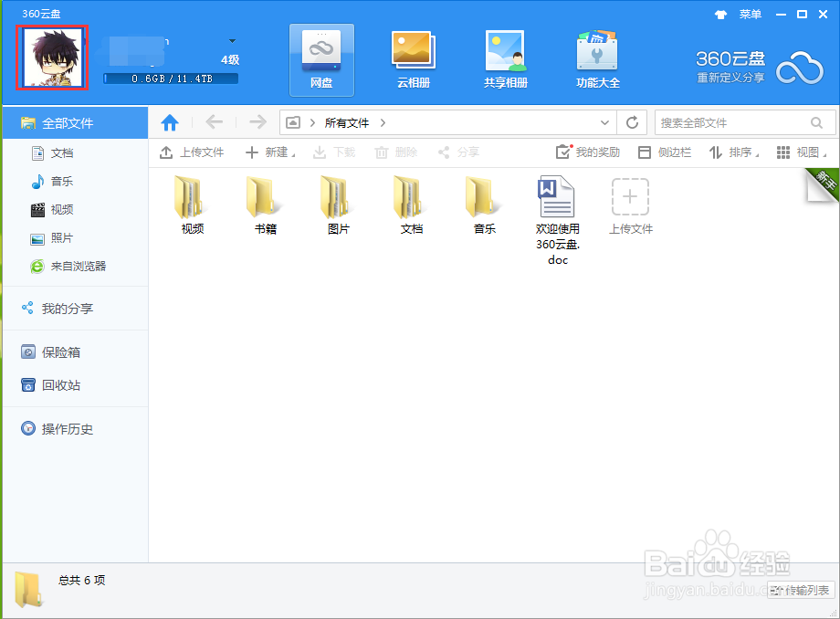This screenshot has width=840, height=619.
Task: Click the 删除 delete button
Action: pos(396,152)
